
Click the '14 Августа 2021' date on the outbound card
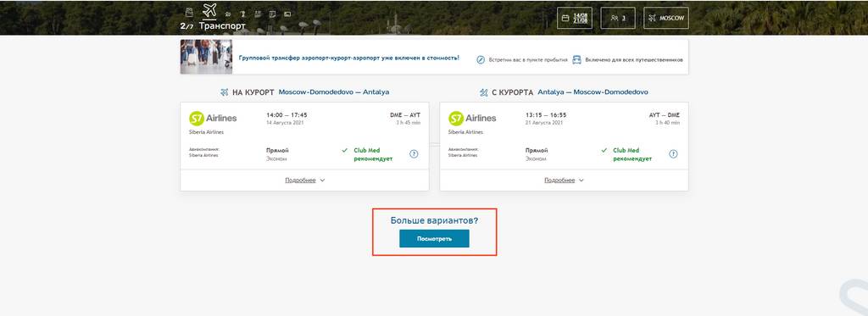pos(285,122)
